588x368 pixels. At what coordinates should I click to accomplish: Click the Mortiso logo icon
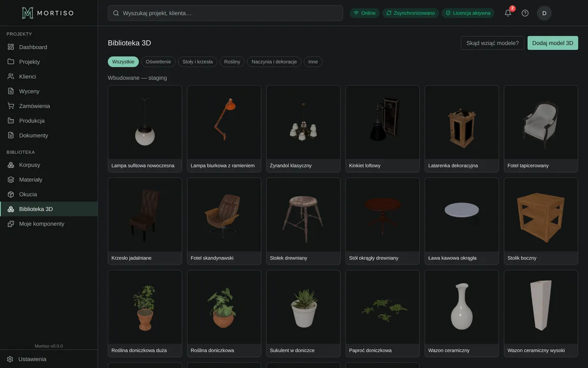tap(28, 13)
